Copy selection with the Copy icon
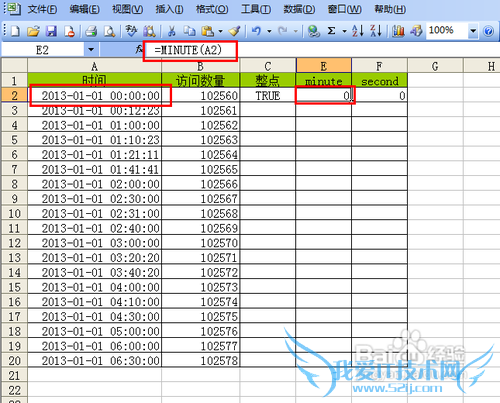Screen dimensions: 500x403 pos(189,31)
